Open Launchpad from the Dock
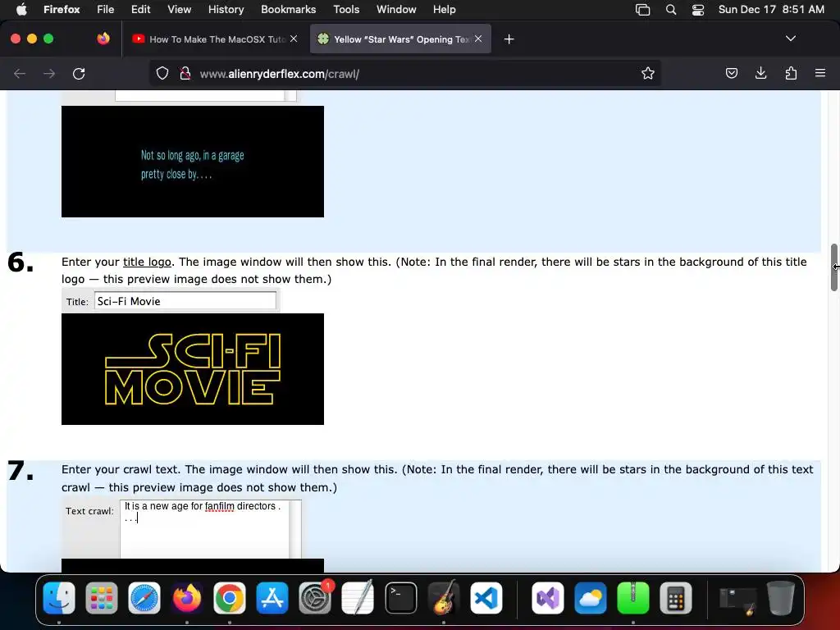This screenshot has width=840, height=630. (101, 598)
